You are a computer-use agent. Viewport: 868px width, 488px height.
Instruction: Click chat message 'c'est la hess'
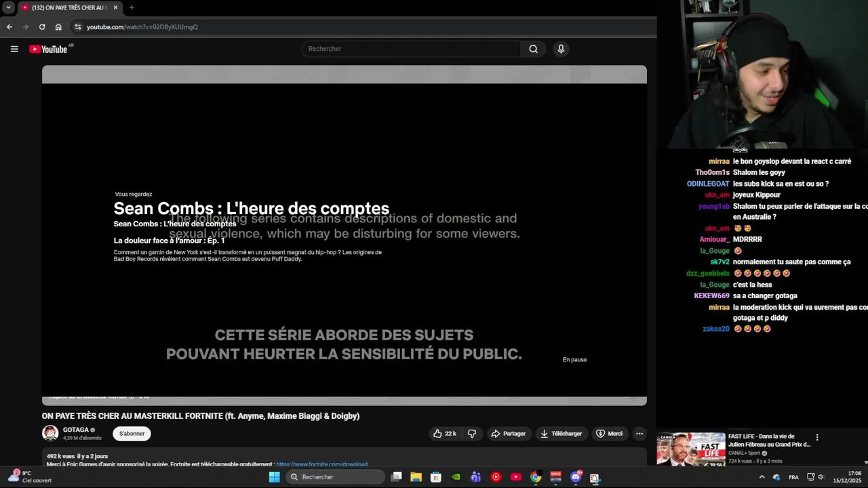tap(752, 285)
